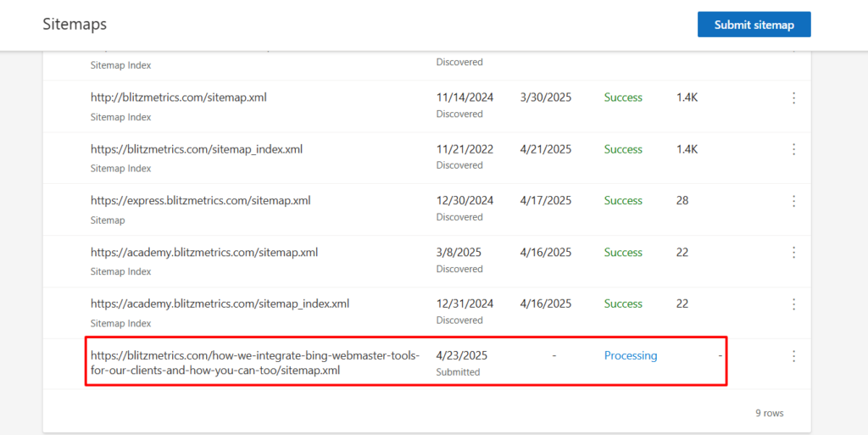This screenshot has width=868, height=435.
Task: Click the 1.4K count for sitemap_index.xml
Action: pos(687,149)
